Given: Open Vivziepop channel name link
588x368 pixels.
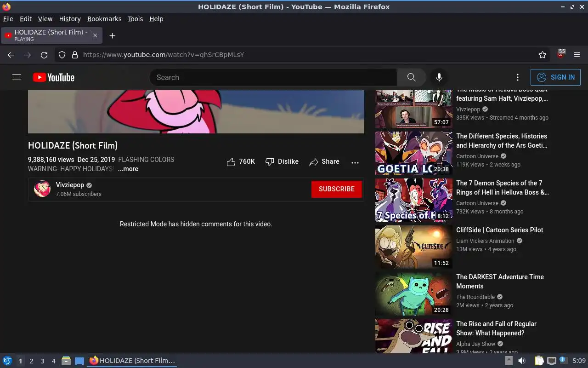Looking at the screenshot, I should [x=70, y=185].
